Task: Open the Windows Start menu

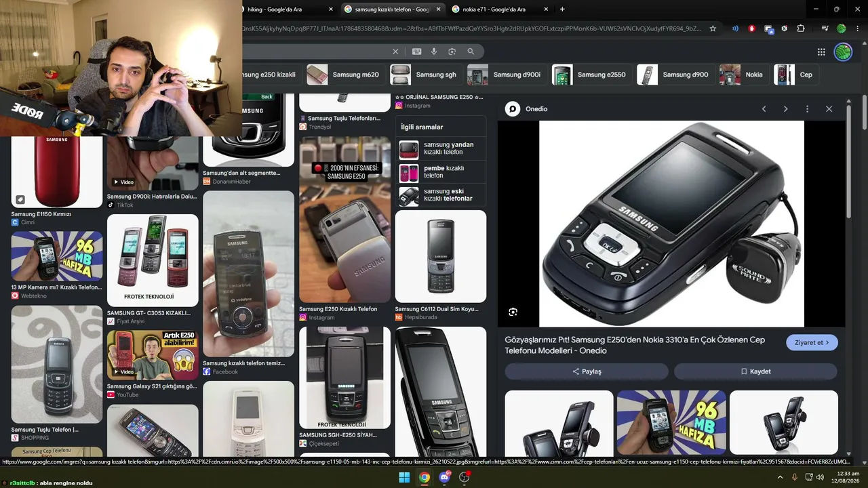Action: [404, 477]
